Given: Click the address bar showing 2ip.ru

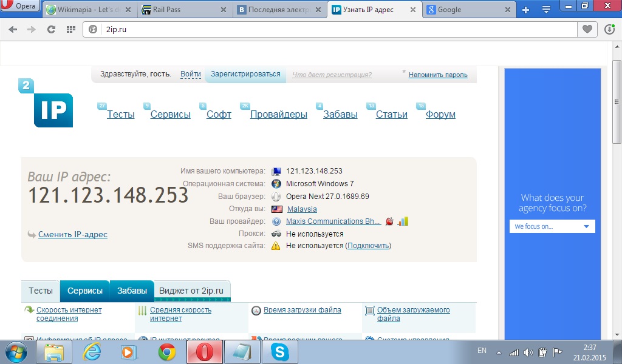Looking at the screenshot, I should click(x=328, y=29).
